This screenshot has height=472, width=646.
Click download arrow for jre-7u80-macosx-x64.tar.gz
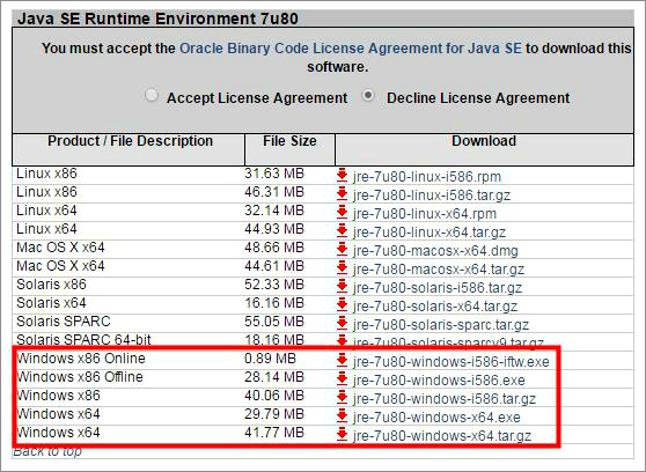click(x=342, y=269)
